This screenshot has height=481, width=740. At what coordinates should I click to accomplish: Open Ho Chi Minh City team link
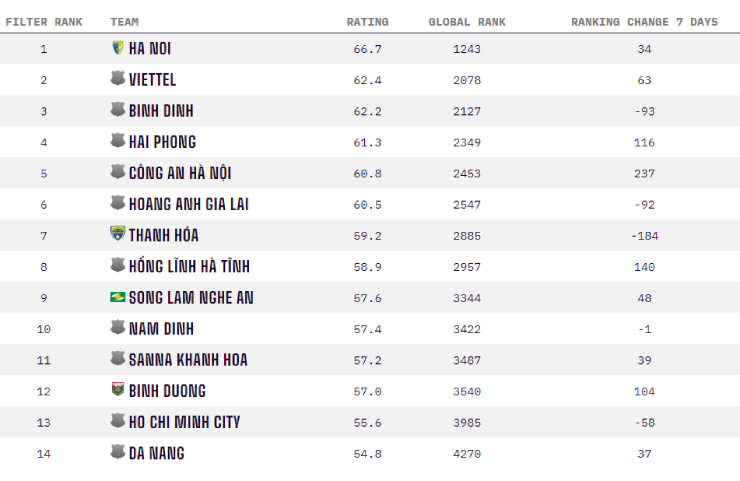coord(184,422)
